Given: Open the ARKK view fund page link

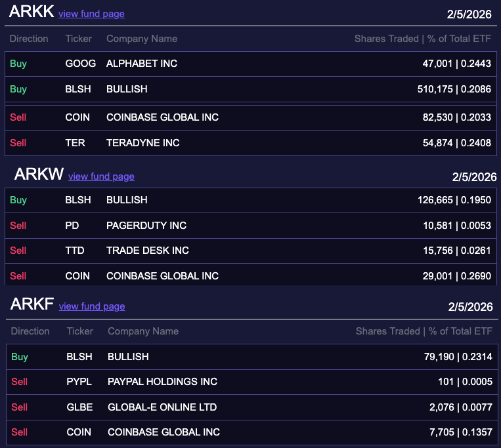Looking at the screenshot, I should coord(91,14).
